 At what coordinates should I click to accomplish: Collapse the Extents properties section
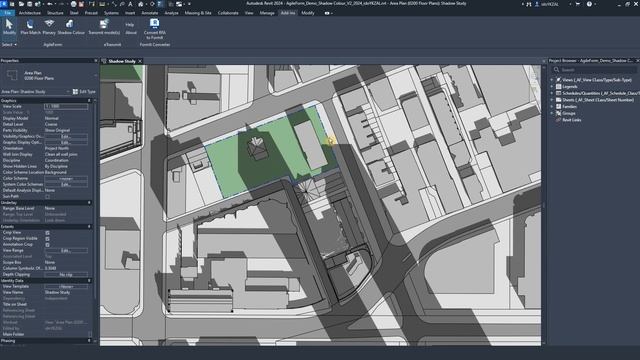(89, 227)
